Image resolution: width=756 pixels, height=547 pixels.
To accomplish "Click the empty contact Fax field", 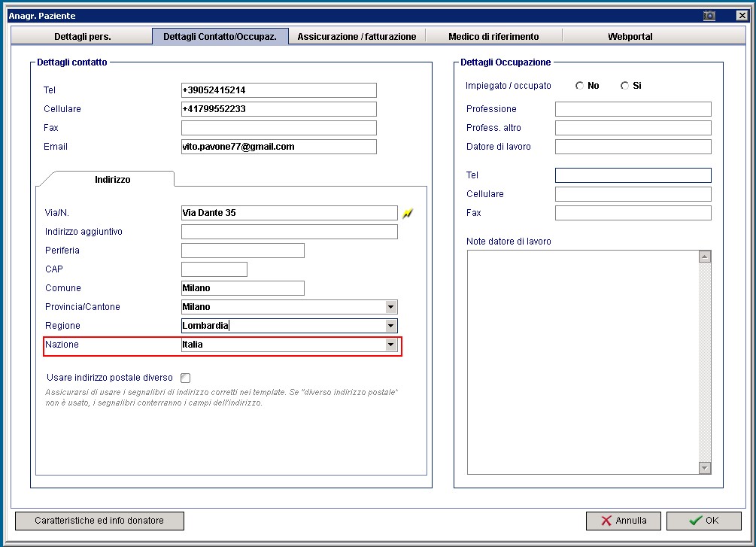I will coord(278,128).
